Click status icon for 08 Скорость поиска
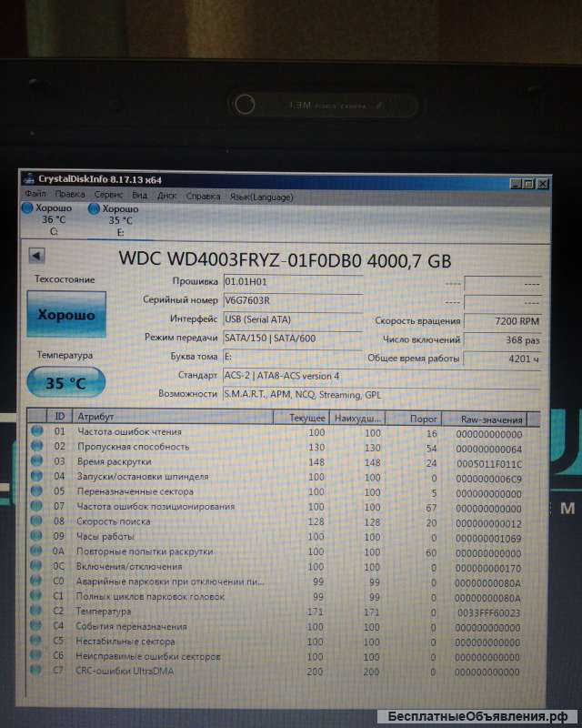The image size is (582, 728). (x=35, y=521)
